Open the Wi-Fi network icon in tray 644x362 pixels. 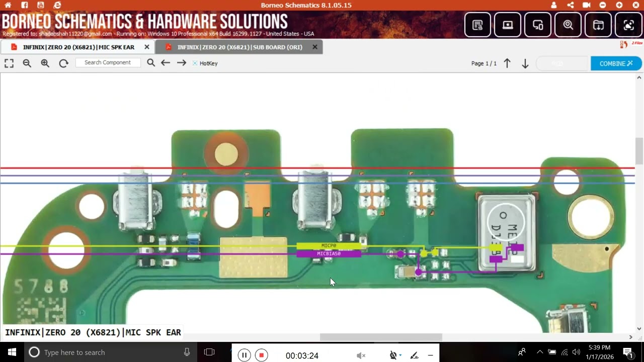click(x=565, y=352)
